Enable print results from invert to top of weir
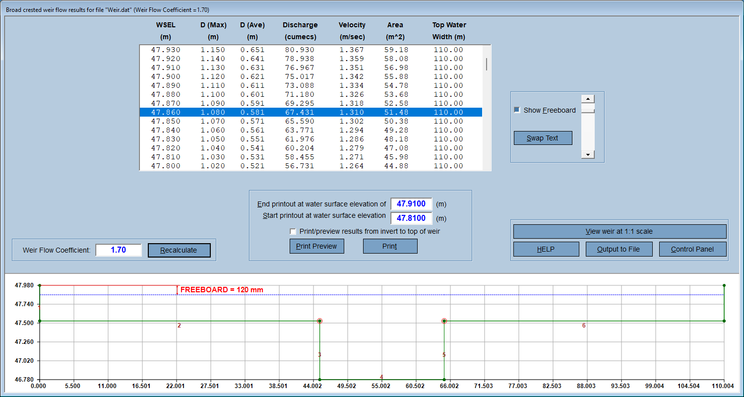 point(293,231)
